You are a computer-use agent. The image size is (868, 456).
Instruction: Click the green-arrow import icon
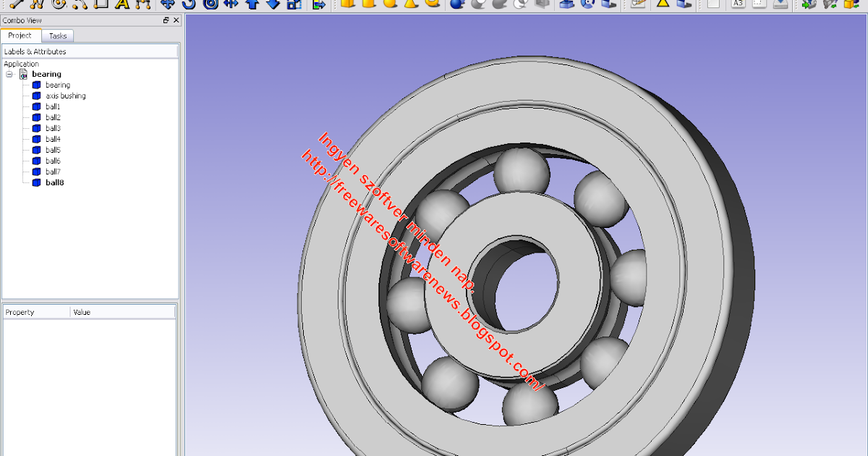[809, 4]
